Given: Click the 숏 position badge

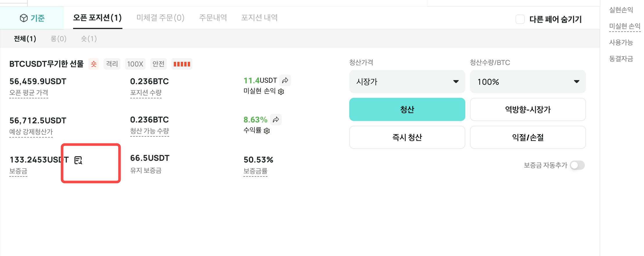Looking at the screenshot, I should (x=94, y=64).
